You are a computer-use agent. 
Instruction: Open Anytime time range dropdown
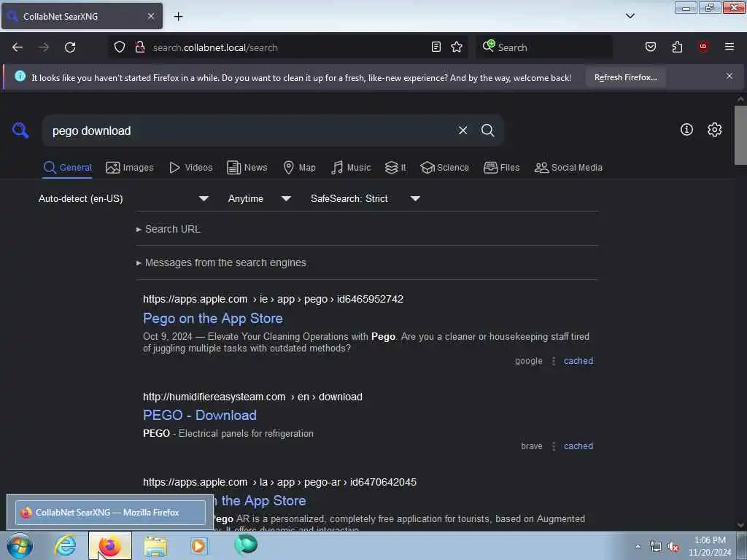click(x=259, y=198)
